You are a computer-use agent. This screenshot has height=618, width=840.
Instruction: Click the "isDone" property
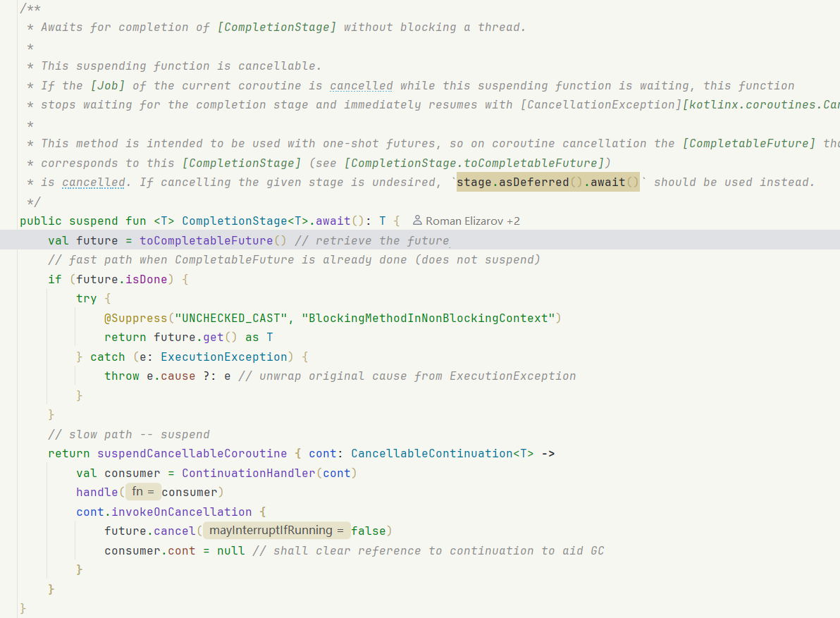point(147,279)
